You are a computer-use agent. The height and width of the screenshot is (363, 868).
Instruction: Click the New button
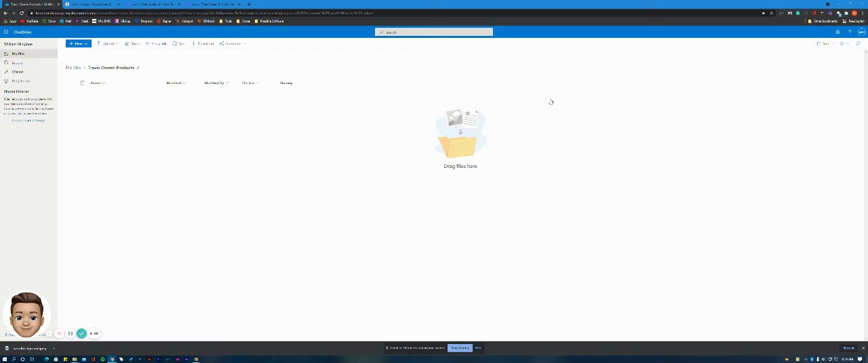pyautogui.click(x=79, y=43)
